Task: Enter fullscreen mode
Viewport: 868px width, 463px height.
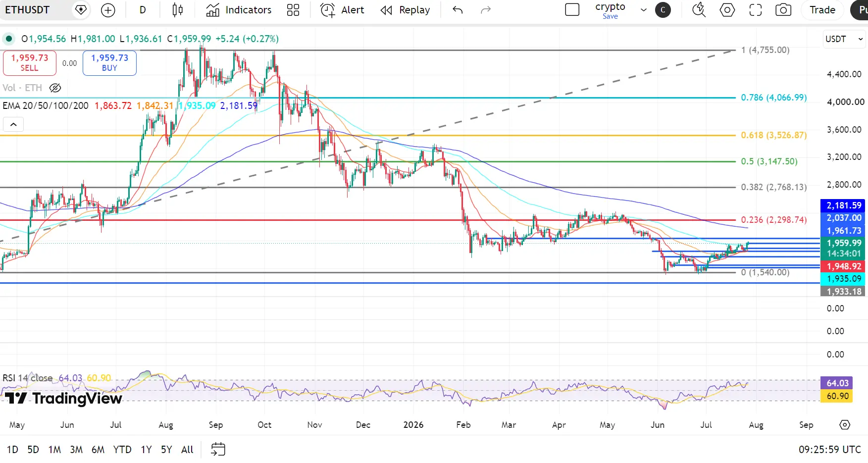Action: tap(755, 10)
